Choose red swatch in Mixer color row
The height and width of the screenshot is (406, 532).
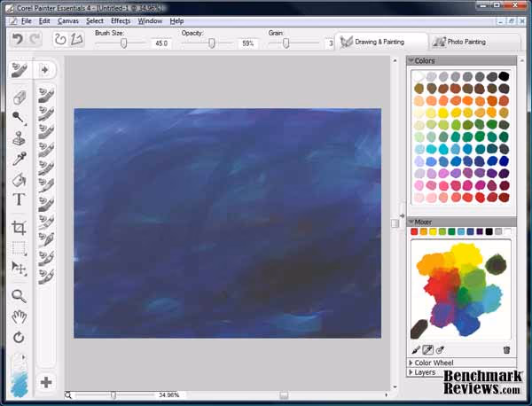point(414,231)
